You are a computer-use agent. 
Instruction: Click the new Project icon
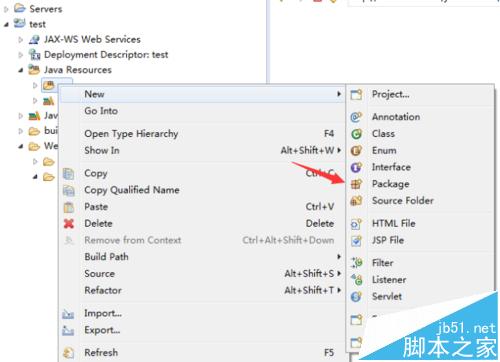pyautogui.click(x=356, y=95)
